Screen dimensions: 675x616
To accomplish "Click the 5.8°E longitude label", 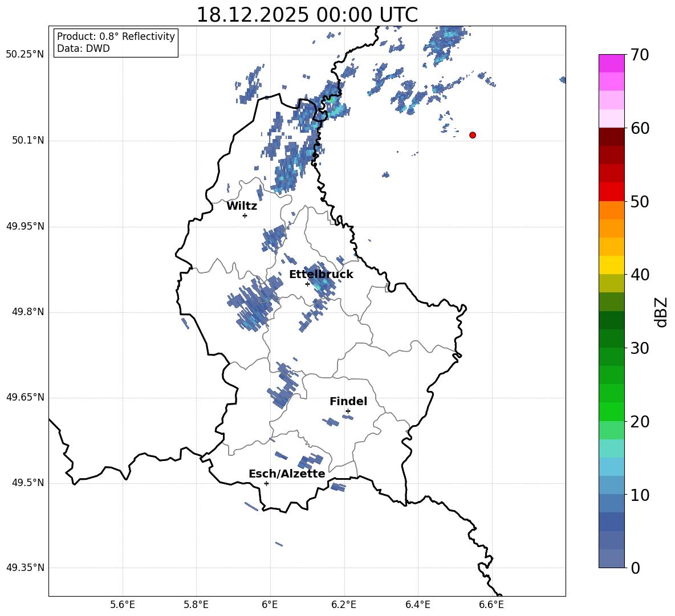I will tap(196, 605).
